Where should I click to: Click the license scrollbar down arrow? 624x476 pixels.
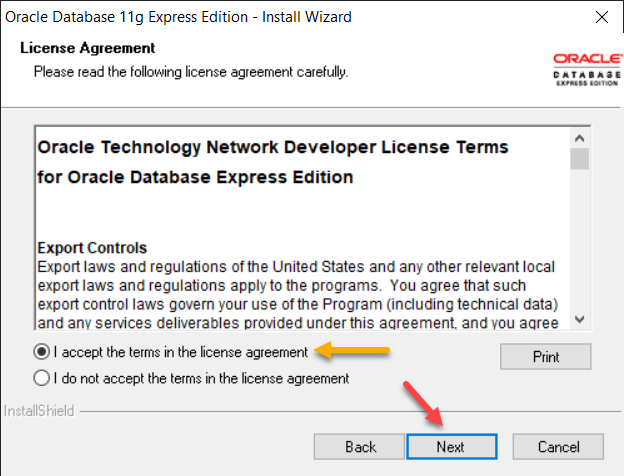579,319
